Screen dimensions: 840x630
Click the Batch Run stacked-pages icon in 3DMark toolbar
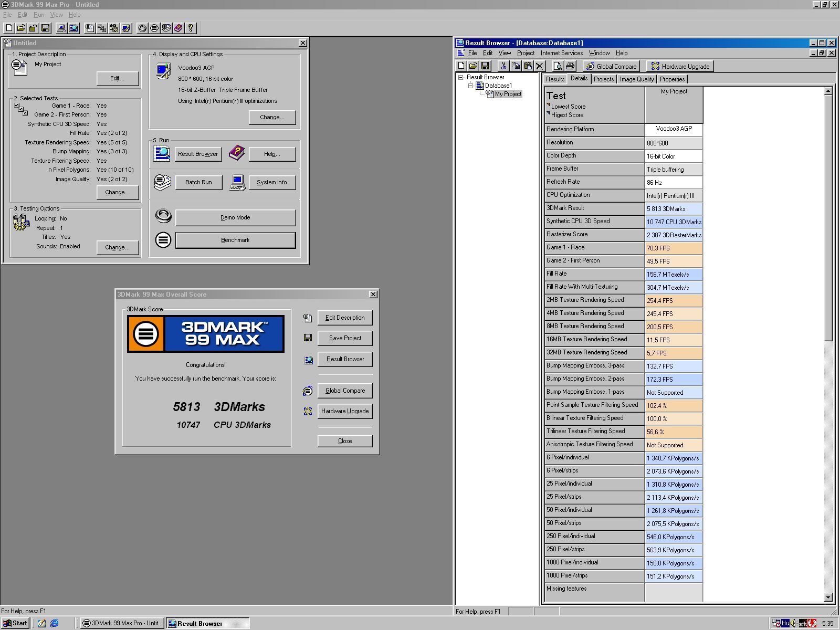pyautogui.click(x=166, y=28)
